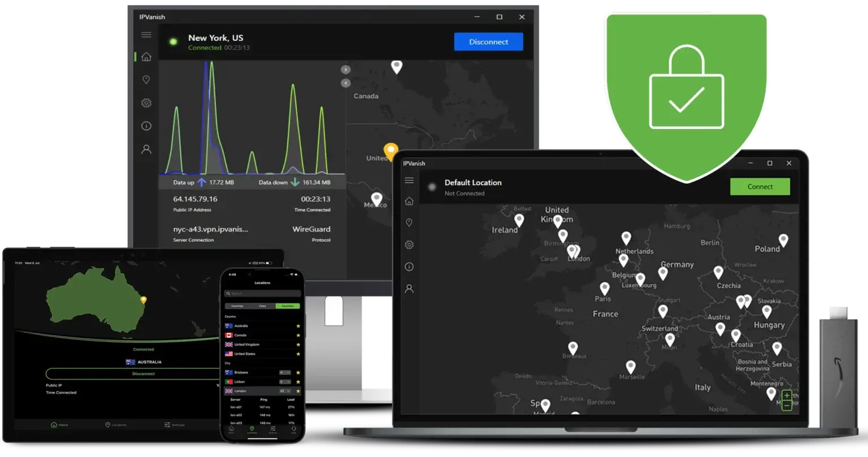
Task: Toggle the star next to United Kingdom
Action: click(298, 345)
